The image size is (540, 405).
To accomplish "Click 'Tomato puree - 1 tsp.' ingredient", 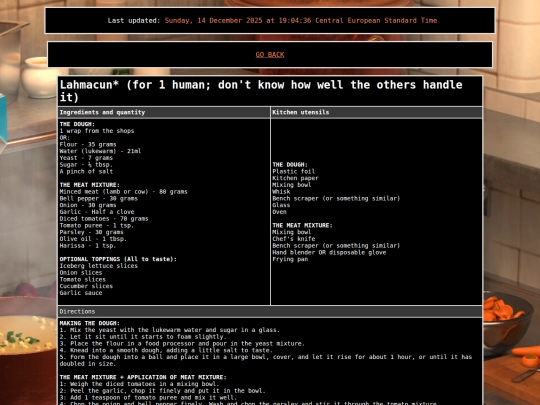I will [x=97, y=225].
